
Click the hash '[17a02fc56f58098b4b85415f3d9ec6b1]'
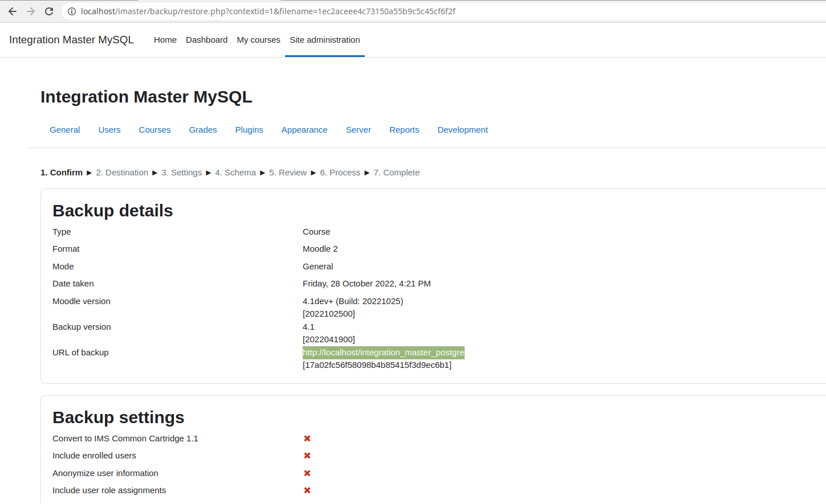click(377, 365)
